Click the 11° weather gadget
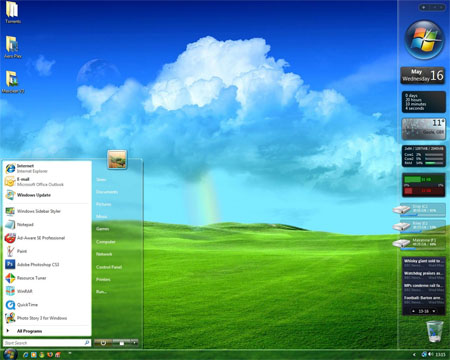Screen dimensions: 450x360 coord(423,128)
